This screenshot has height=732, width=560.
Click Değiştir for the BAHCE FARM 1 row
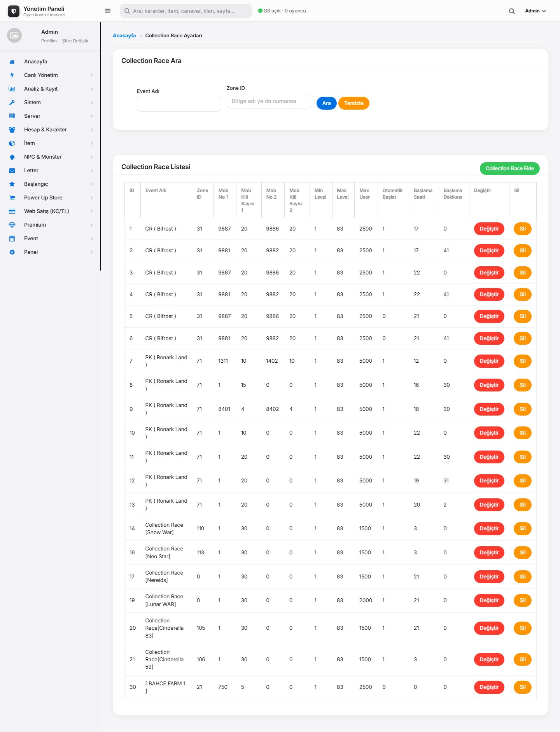[489, 687]
